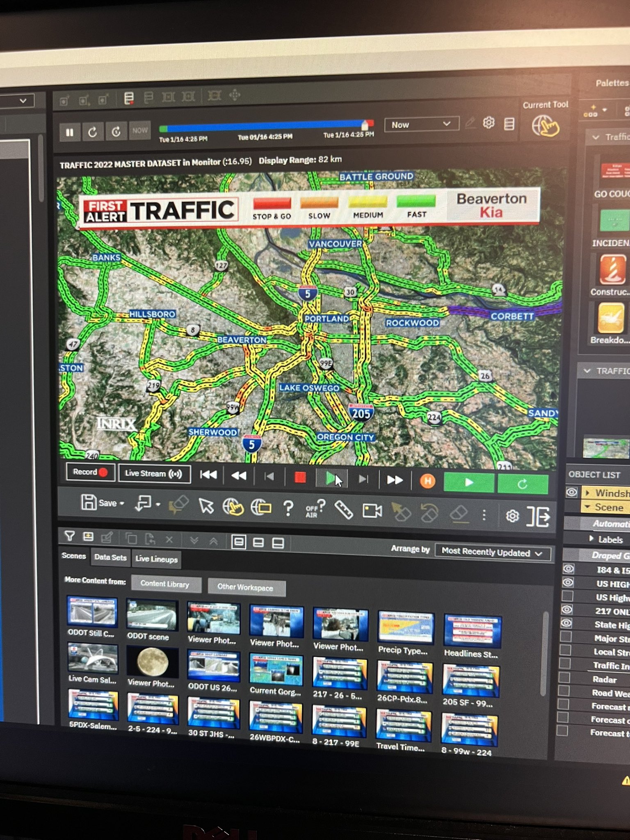Select the large thumbnail view icon
Image resolution: width=630 pixels, height=840 pixels.
(x=238, y=542)
